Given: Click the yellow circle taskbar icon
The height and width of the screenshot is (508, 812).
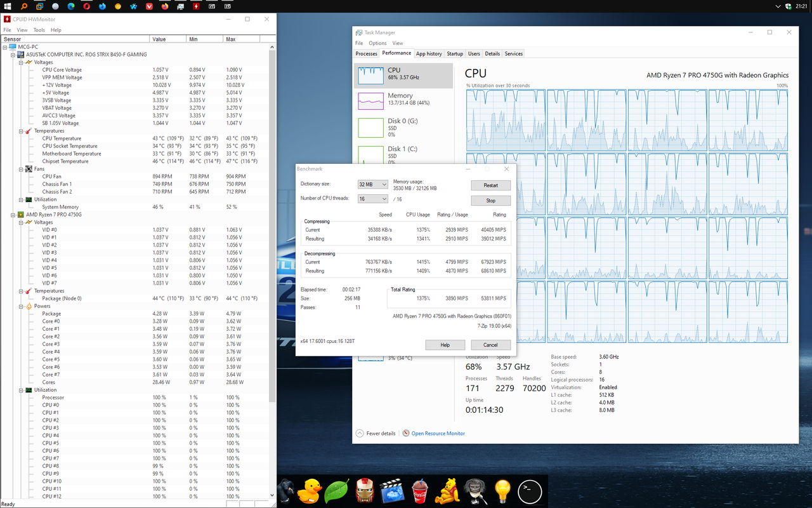Looking at the screenshot, I should pos(118,6).
